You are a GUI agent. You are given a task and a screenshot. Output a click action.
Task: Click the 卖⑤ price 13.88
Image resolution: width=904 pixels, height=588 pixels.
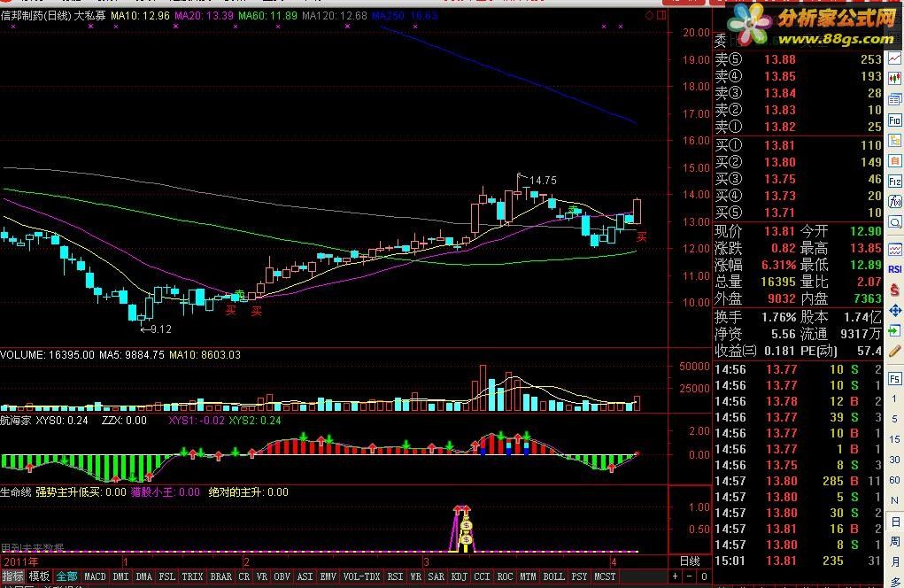[780, 59]
